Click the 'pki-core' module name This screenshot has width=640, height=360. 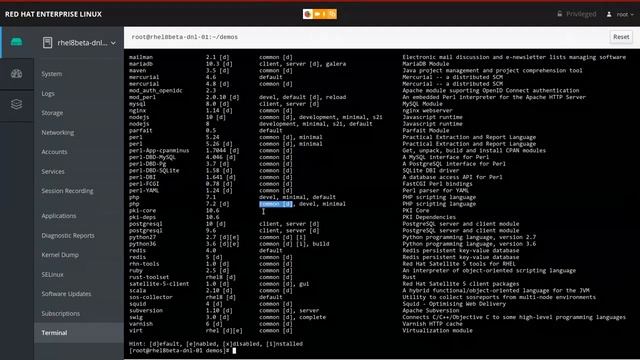point(142,211)
